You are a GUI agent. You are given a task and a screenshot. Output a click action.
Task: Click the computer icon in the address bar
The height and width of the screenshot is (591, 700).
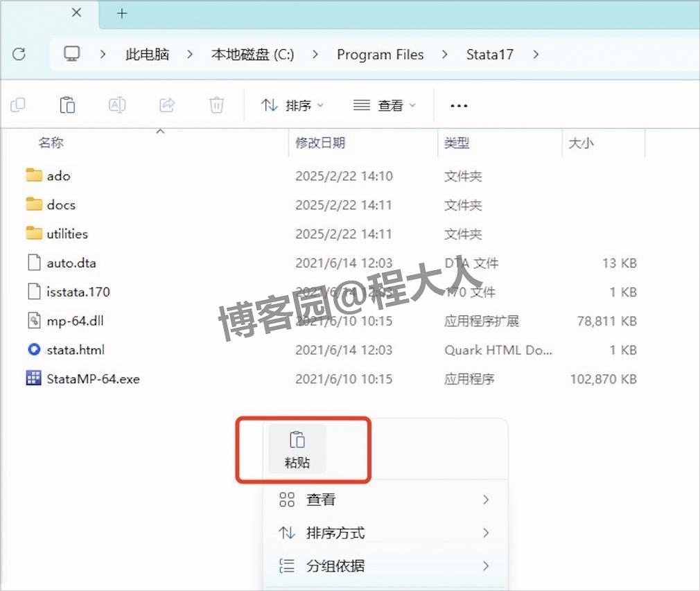72,54
